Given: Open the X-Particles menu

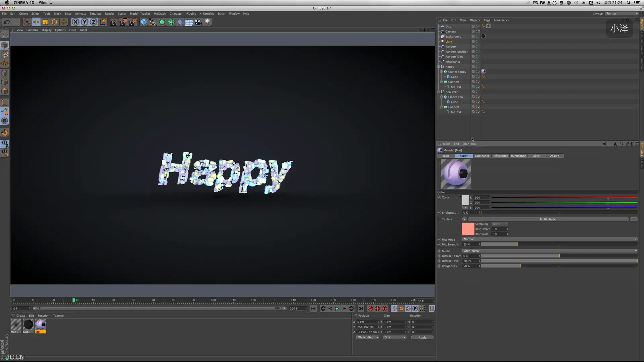Looking at the screenshot, I should pyautogui.click(x=206, y=14).
